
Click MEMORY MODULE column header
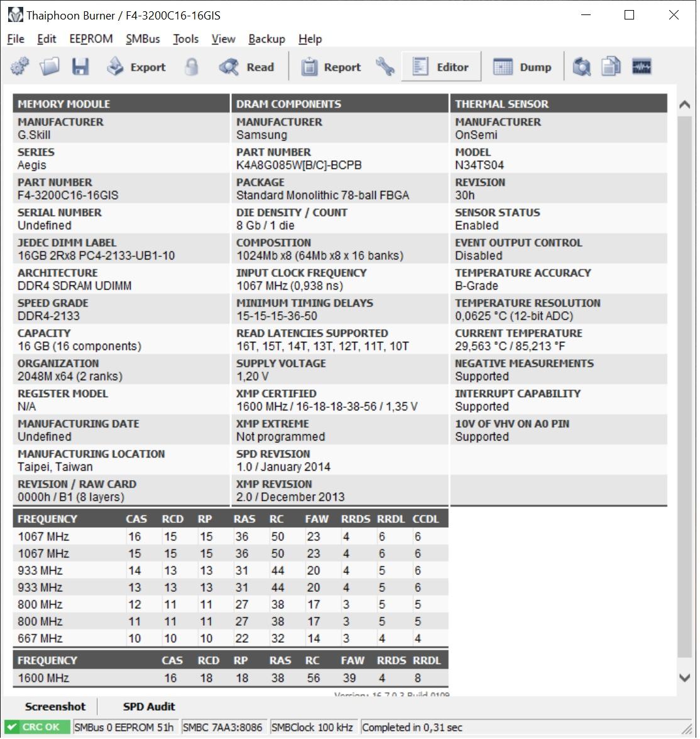coord(121,104)
